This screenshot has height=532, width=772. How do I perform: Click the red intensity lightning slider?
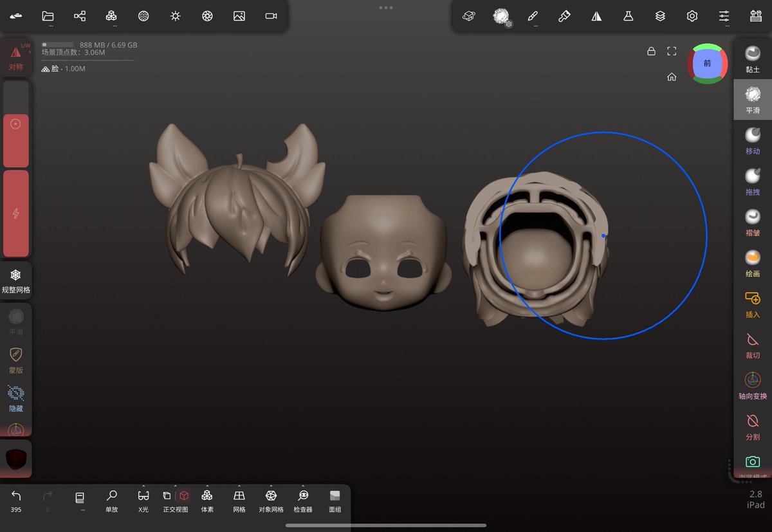(x=16, y=213)
